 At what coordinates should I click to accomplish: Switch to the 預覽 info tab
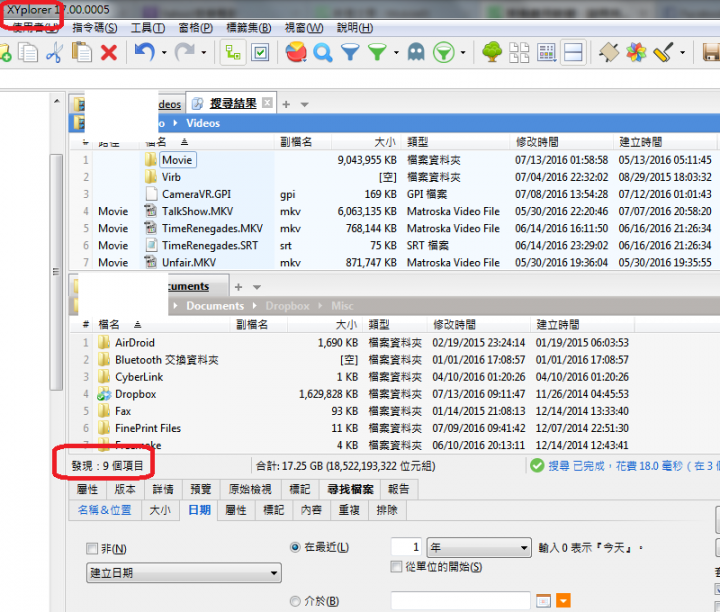click(201, 489)
